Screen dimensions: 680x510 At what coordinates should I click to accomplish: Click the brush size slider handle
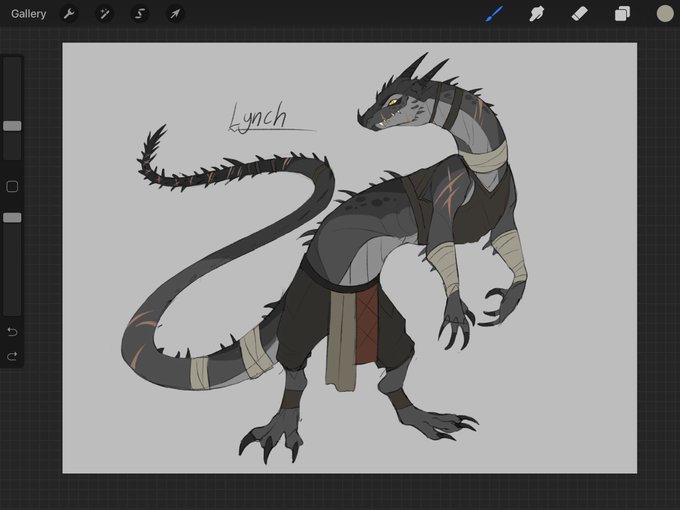[12, 126]
